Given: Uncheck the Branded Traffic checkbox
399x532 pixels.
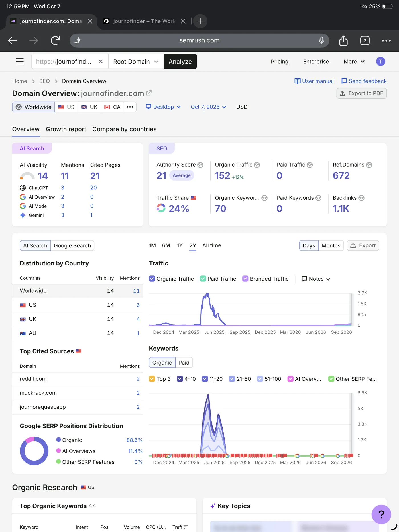Looking at the screenshot, I should (245, 279).
